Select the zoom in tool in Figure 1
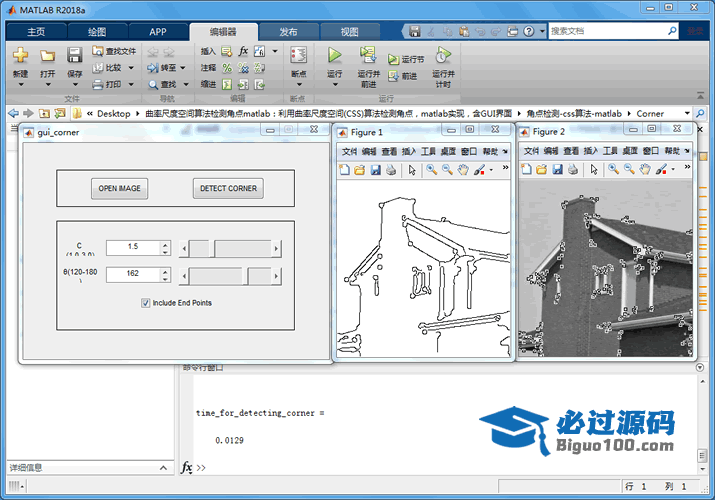 432,170
